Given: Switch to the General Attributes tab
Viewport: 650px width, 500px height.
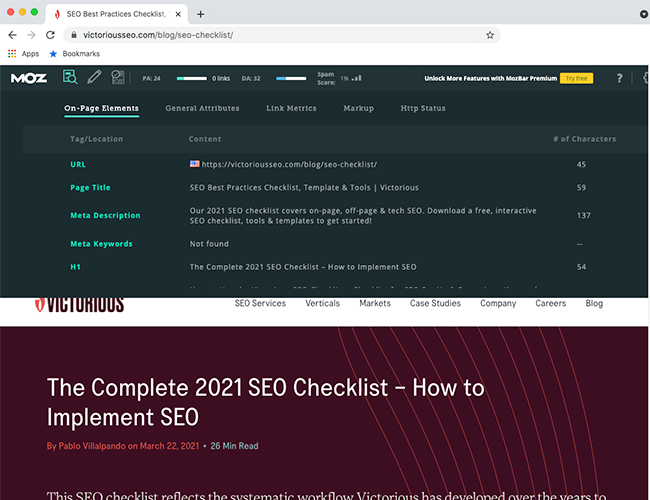Looking at the screenshot, I should tap(202, 108).
